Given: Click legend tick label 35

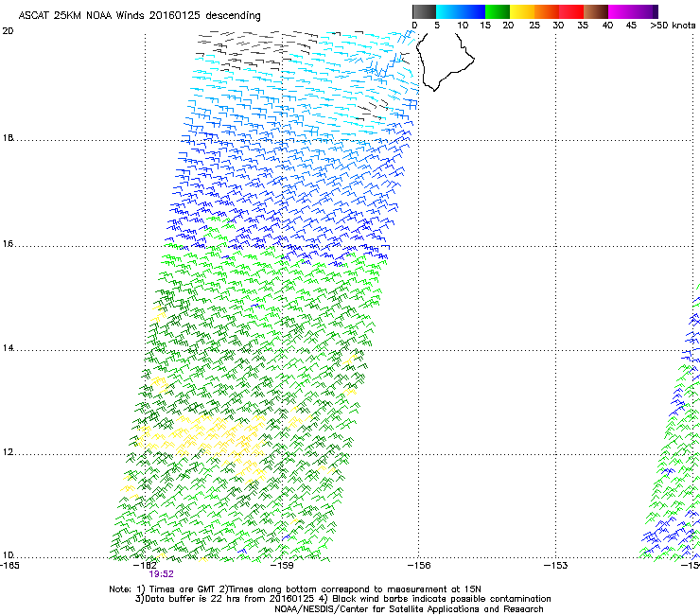Looking at the screenshot, I should [x=583, y=26].
